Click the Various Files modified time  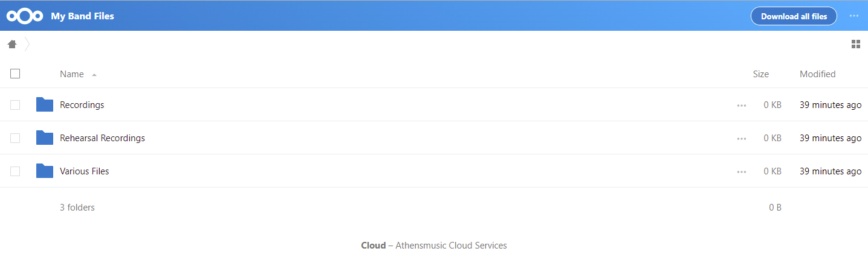click(x=830, y=171)
